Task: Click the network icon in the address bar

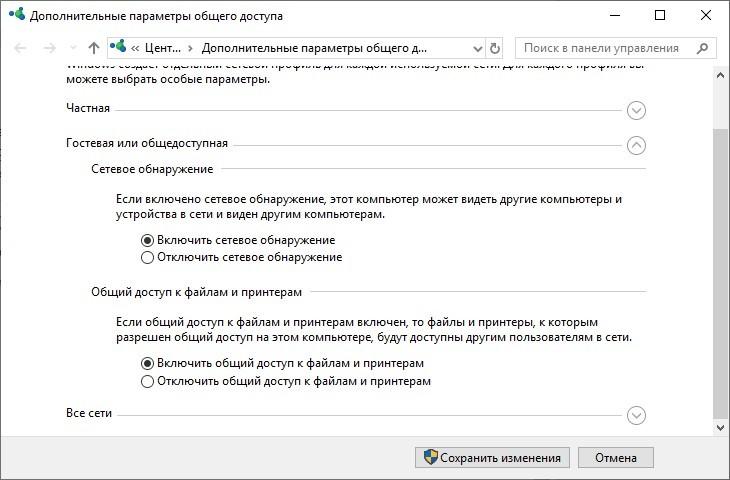Action: click(118, 47)
